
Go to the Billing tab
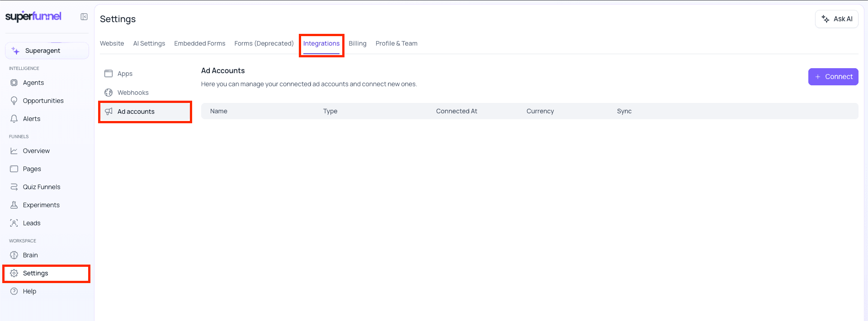pyautogui.click(x=358, y=43)
